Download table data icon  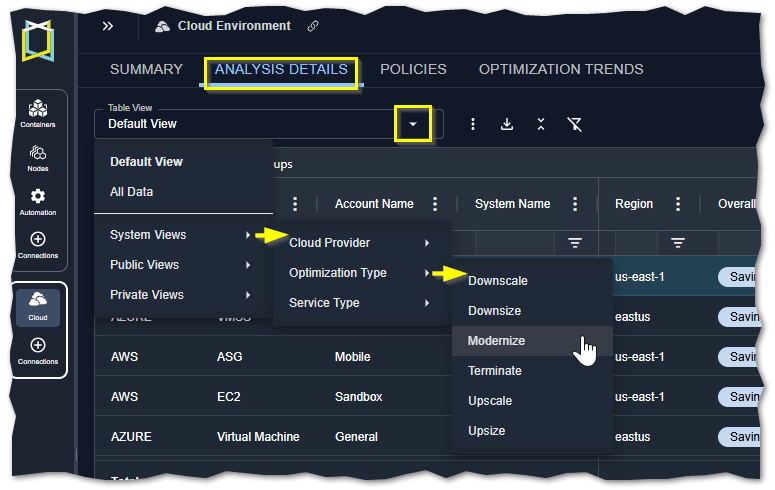point(507,124)
